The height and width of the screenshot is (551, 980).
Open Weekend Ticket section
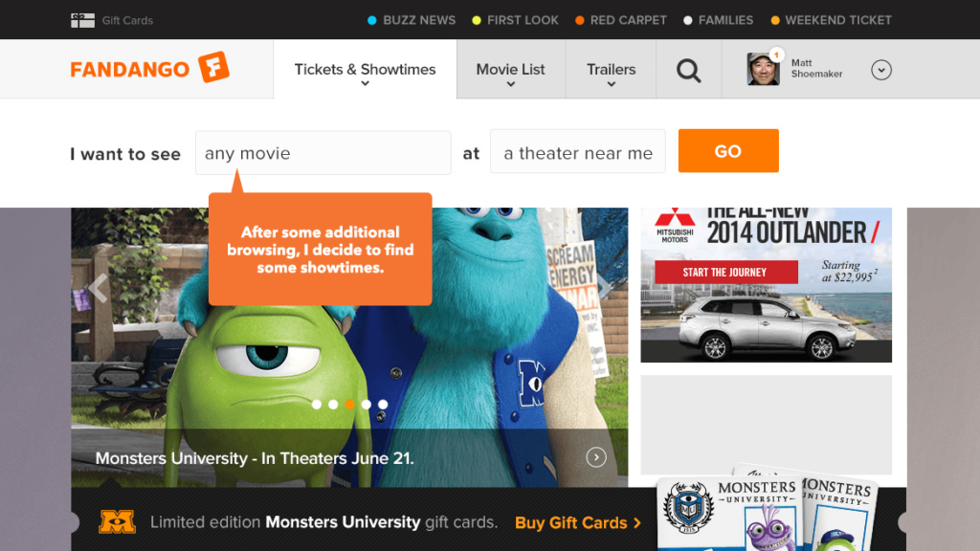831,20
